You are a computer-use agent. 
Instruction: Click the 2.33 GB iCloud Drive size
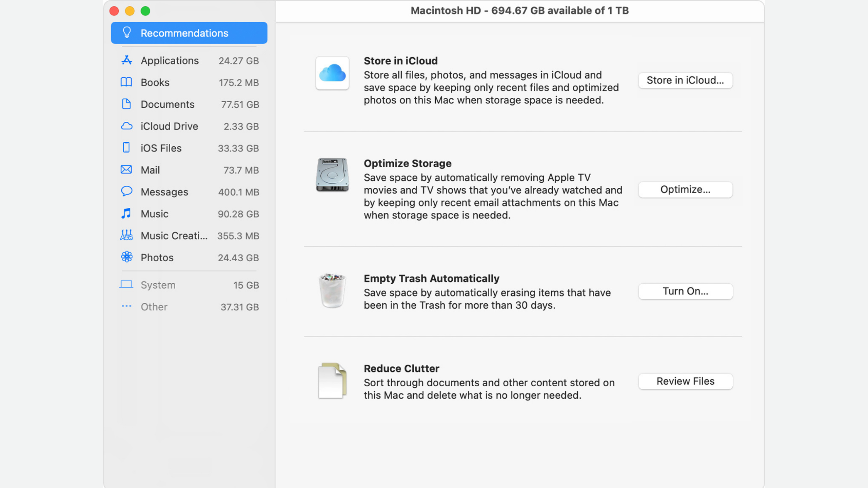(241, 126)
